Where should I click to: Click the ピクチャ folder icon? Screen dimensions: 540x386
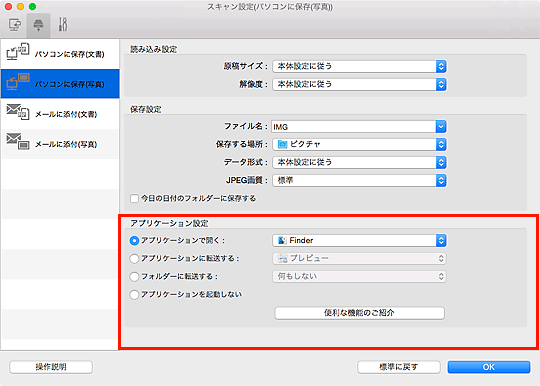pos(282,144)
